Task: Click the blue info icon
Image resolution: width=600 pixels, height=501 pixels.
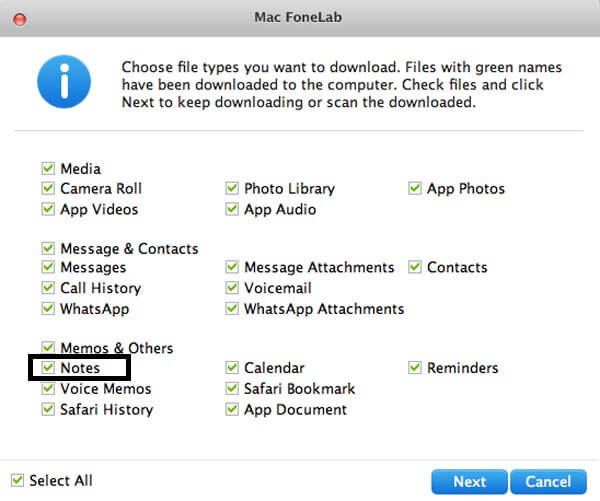Action: (x=64, y=82)
